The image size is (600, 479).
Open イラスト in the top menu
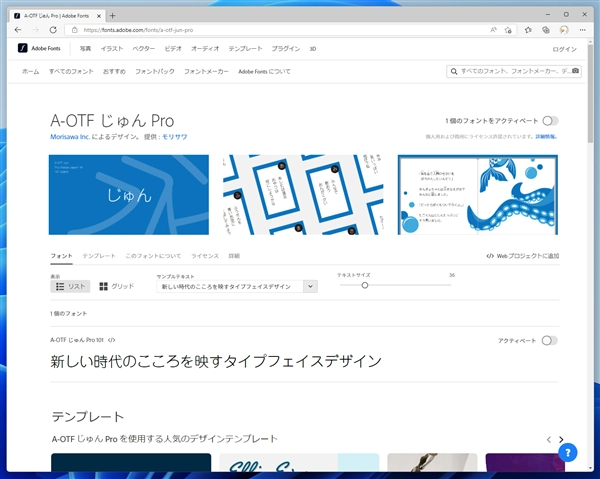pos(112,49)
